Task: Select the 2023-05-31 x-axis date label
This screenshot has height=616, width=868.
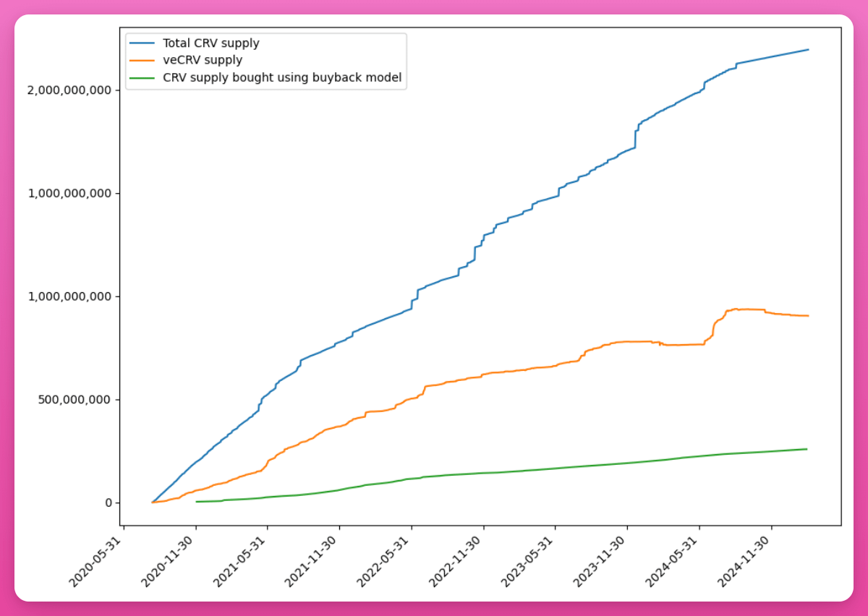Action: [x=530, y=560]
